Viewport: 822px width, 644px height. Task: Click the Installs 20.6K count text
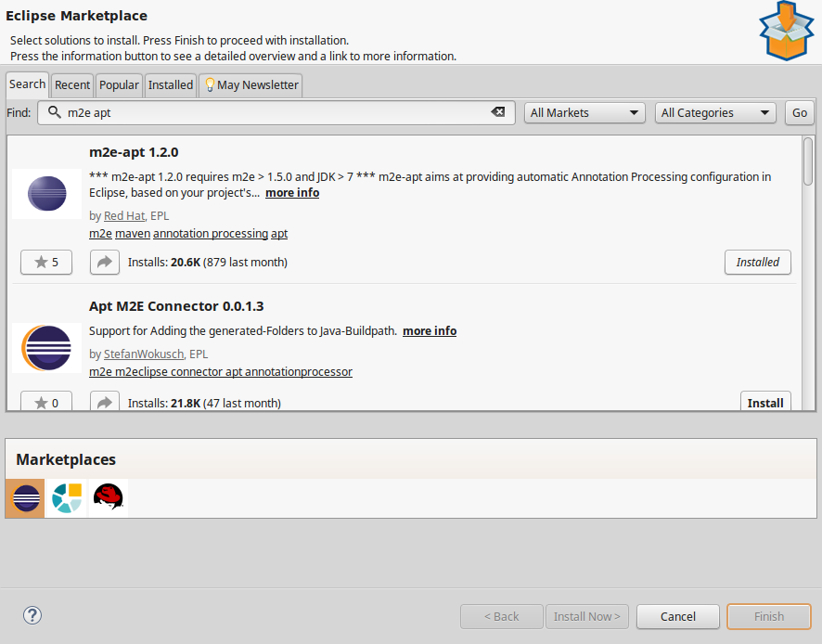click(x=208, y=262)
